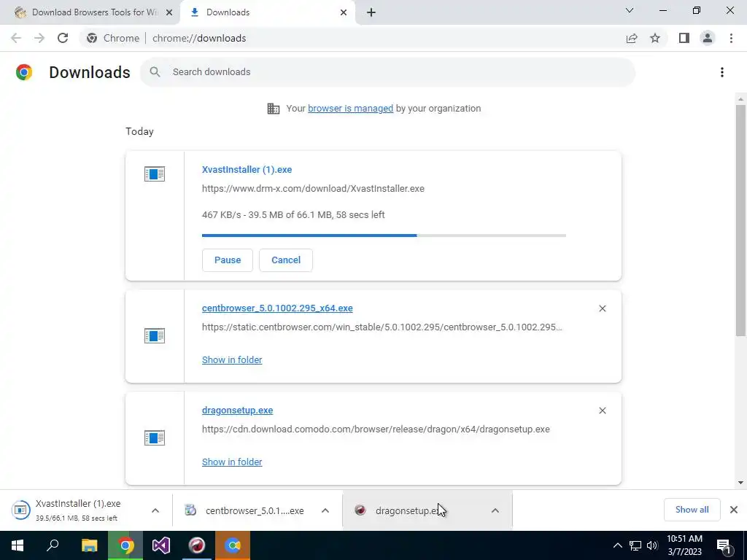Show dragonsetup.exe in folder
This screenshot has height=560, width=747.
click(x=232, y=462)
